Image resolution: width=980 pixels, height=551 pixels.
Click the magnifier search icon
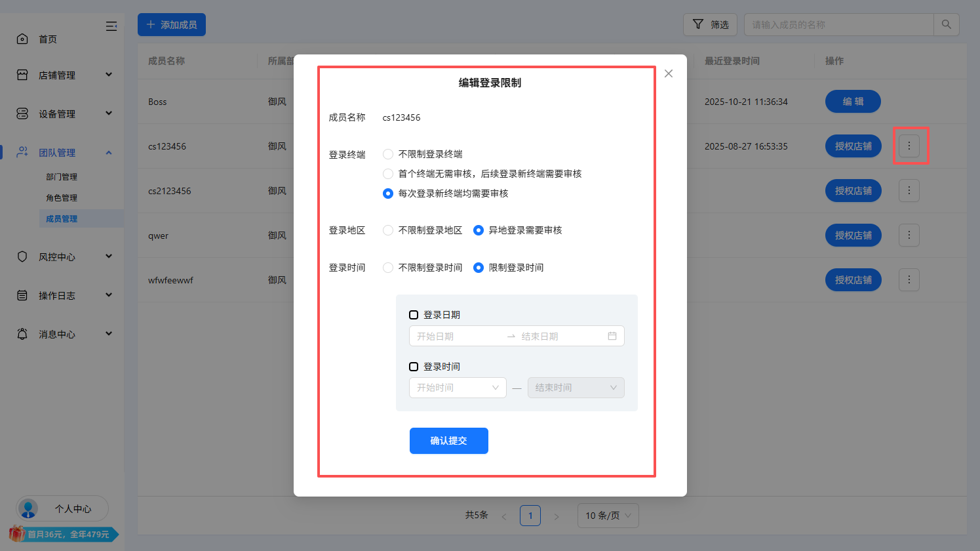(x=946, y=24)
